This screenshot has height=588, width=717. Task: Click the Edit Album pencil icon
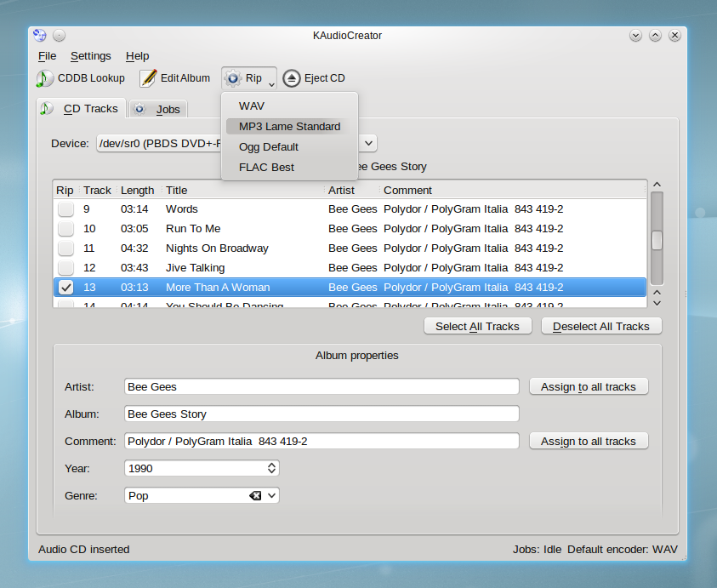pyautogui.click(x=148, y=78)
